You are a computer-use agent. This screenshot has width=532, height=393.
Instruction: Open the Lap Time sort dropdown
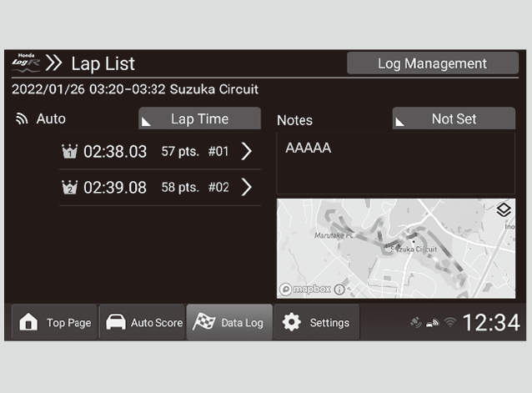click(x=199, y=119)
